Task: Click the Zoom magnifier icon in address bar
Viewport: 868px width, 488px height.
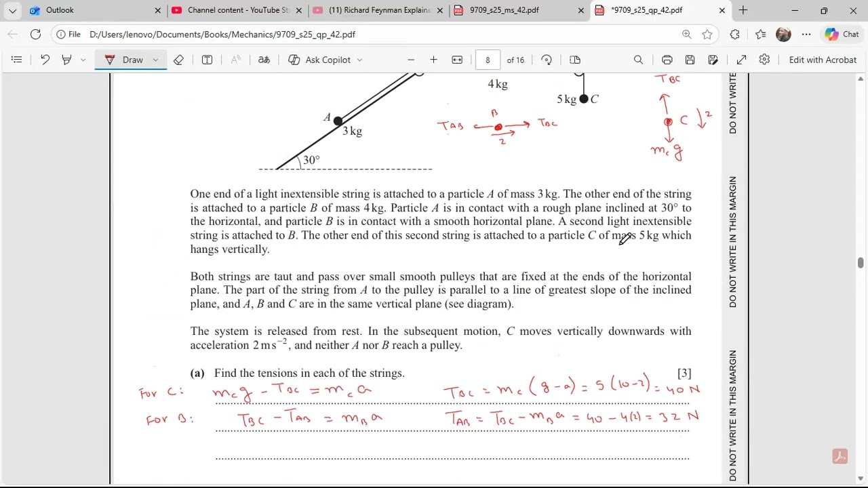Action: click(686, 34)
